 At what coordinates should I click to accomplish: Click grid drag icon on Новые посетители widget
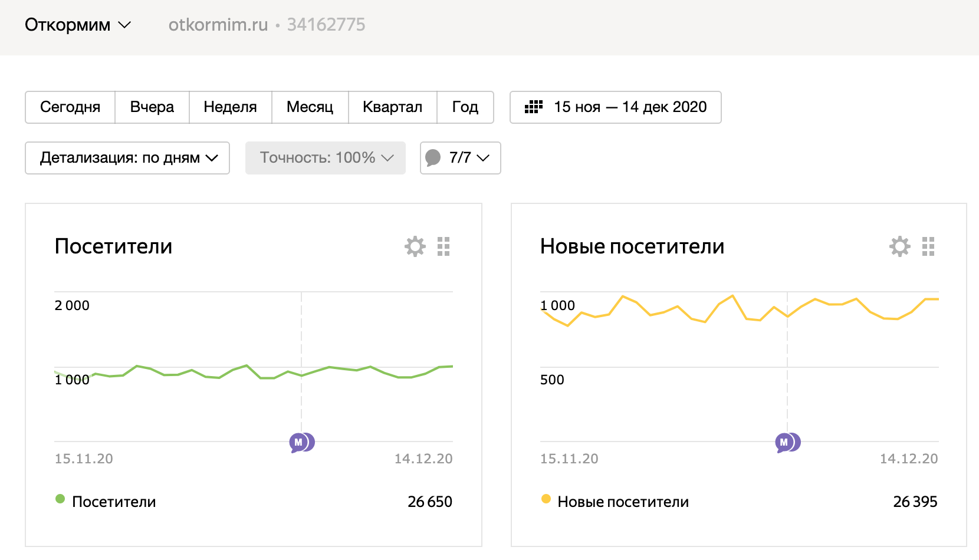pos(928,246)
